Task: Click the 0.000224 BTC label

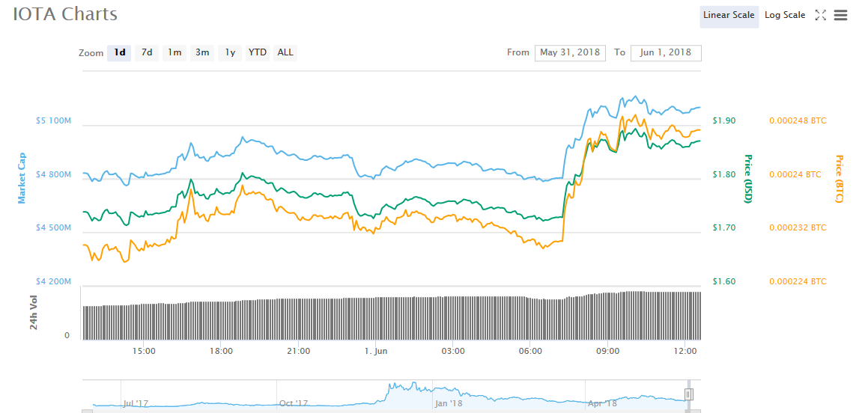Action: click(x=798, y=281)
